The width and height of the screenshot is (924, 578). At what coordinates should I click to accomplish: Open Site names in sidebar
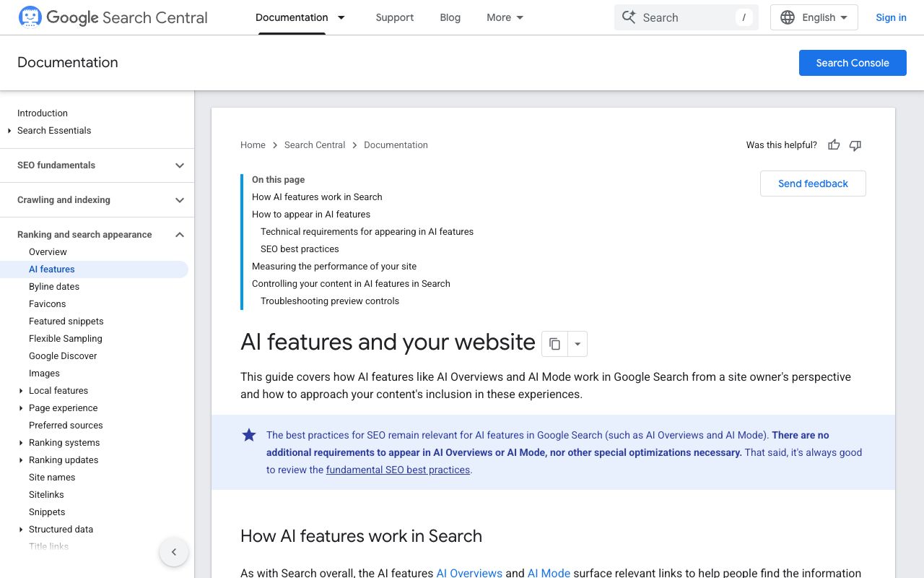(x=52, y=478)
